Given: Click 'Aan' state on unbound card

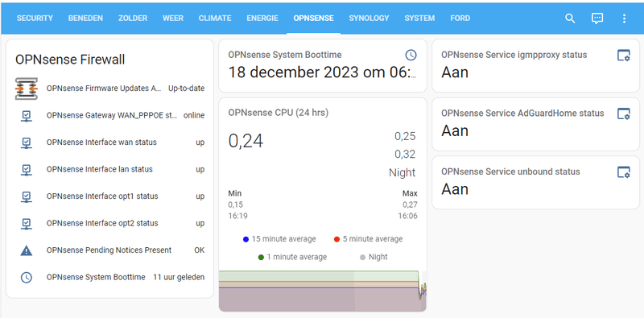Looking at the screenshot, I should [x=455, y=189].
